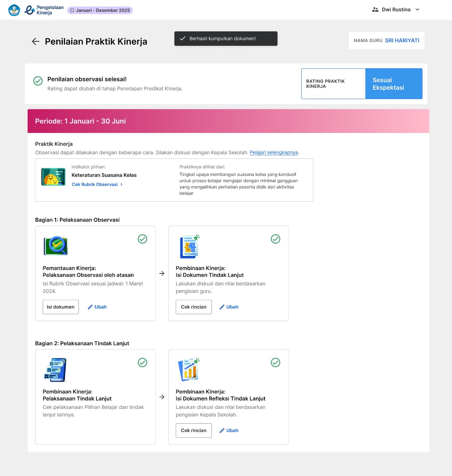Click the Pelaksanaan Observasi oleh atasan title
This screenshot has height=476, width=452.
(x=88, y=275)
